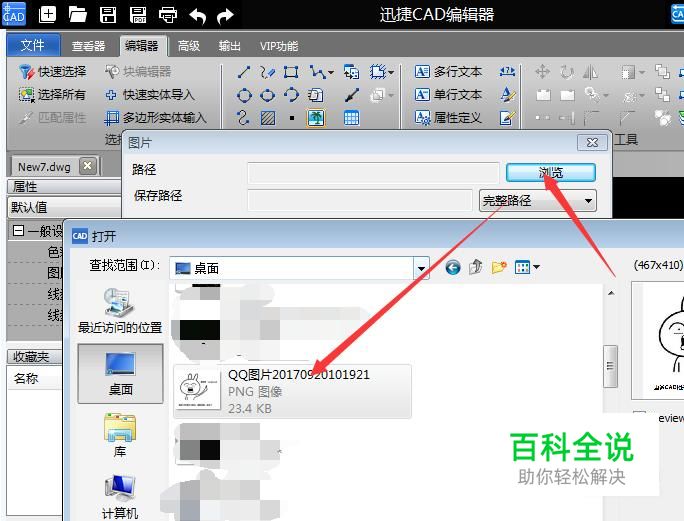Click 属性定义 attribute definition tool
This screenshot has height=521, width=684.
(448, 118)
